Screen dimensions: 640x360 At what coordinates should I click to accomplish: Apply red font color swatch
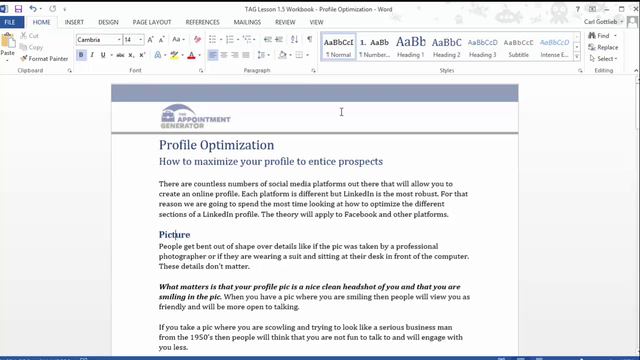click(191, 55)
